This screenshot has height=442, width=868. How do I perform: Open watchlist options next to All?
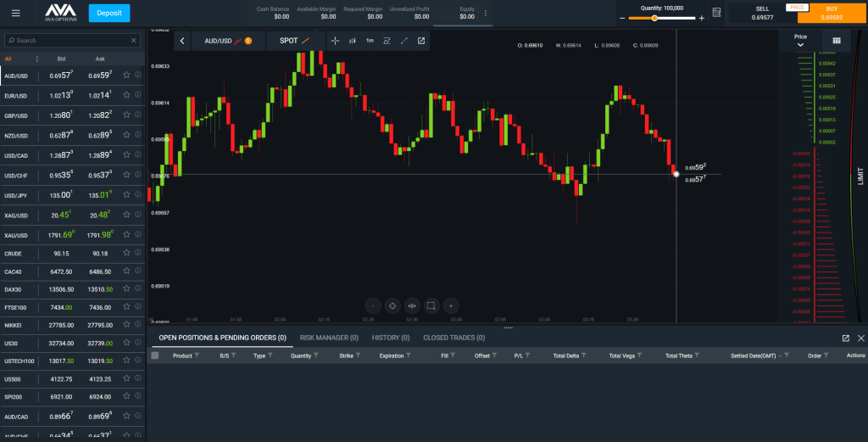[x=37, y=59]
